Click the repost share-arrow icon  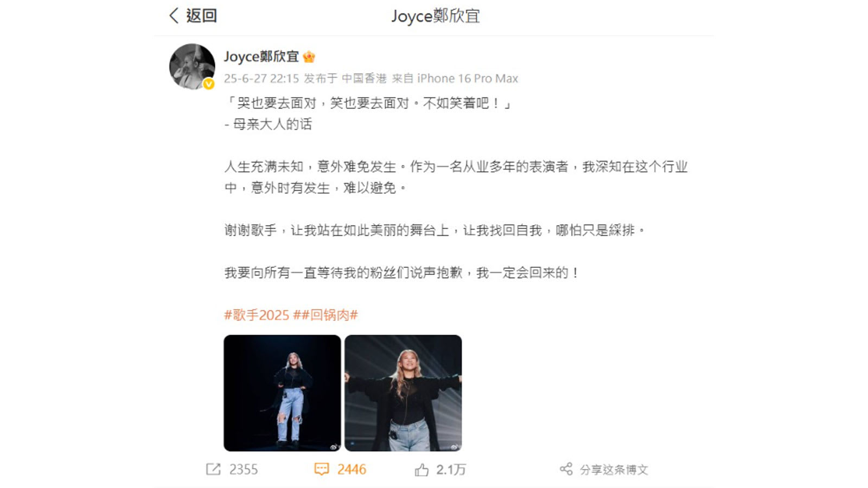(213, 470)
